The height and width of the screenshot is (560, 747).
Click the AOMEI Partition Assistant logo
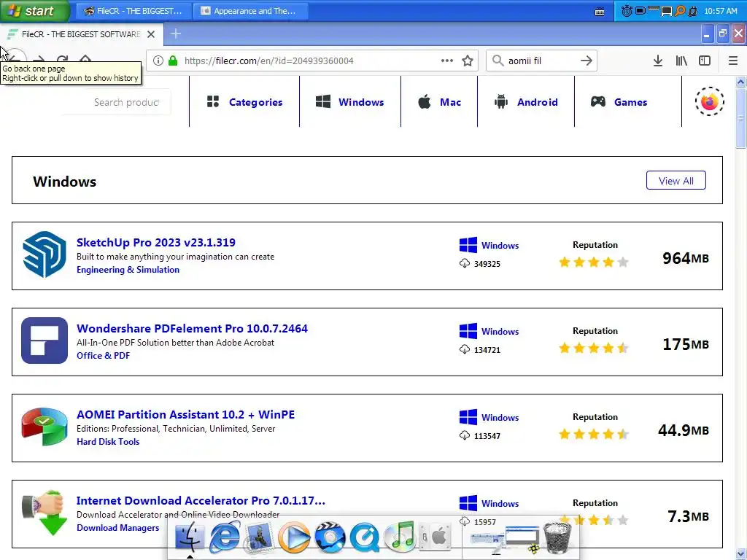[44, 426]
